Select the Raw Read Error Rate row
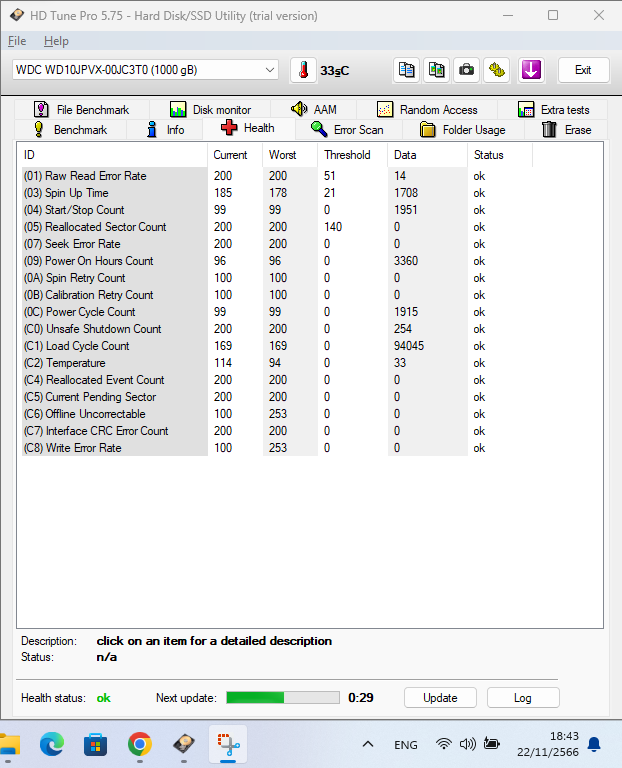The width and height of the screenshot is (622, 768). pos(277,176)
